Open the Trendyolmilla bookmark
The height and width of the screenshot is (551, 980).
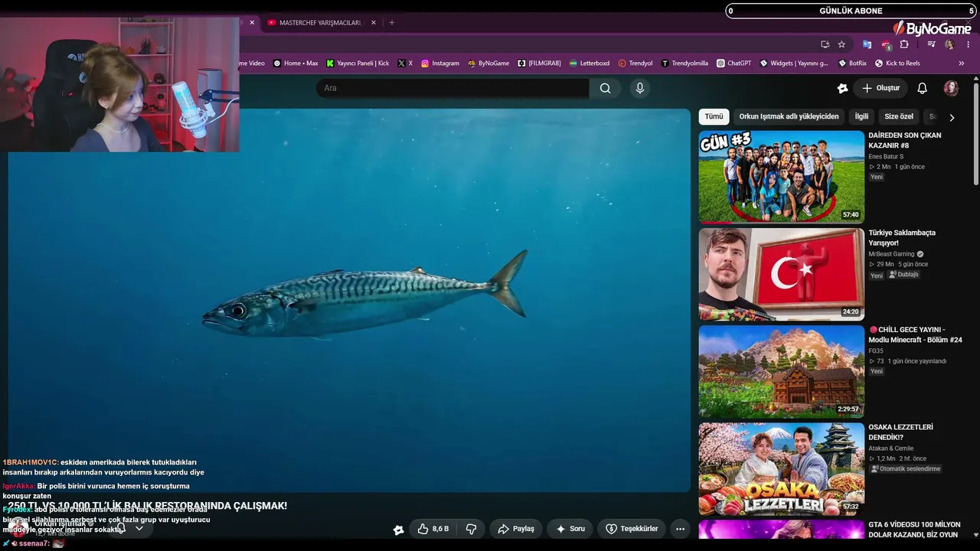(684, 64)
